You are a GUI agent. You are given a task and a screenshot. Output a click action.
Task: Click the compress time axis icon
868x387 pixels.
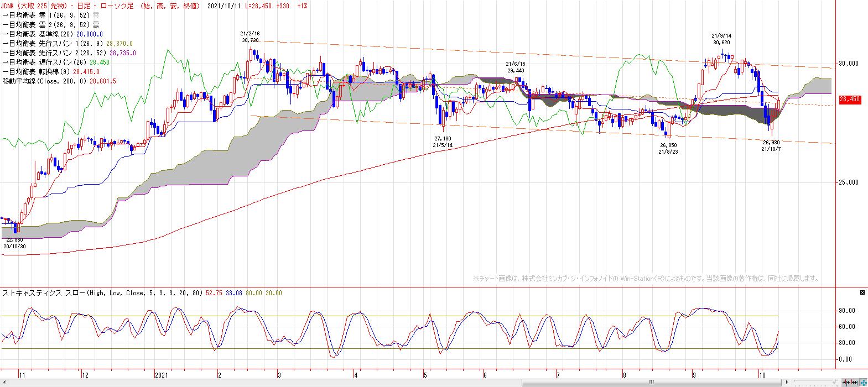click(x=845, y=383)
